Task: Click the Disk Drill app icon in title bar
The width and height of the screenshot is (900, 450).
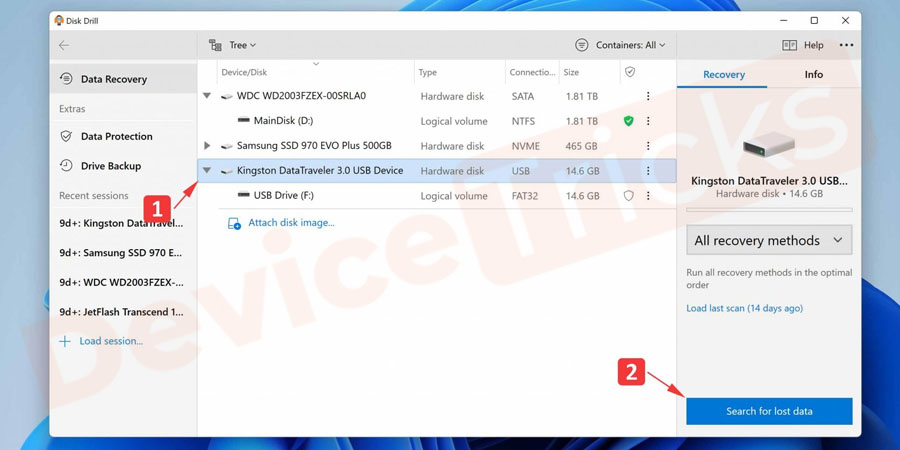Action: 59,21
